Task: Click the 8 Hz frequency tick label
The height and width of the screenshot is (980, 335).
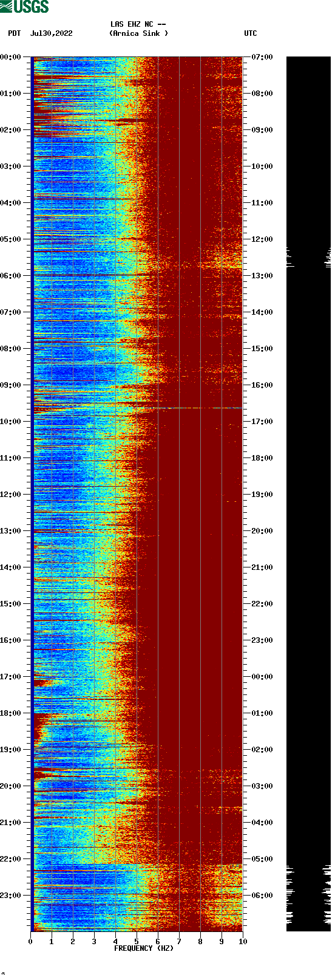Action: (200, 941)
